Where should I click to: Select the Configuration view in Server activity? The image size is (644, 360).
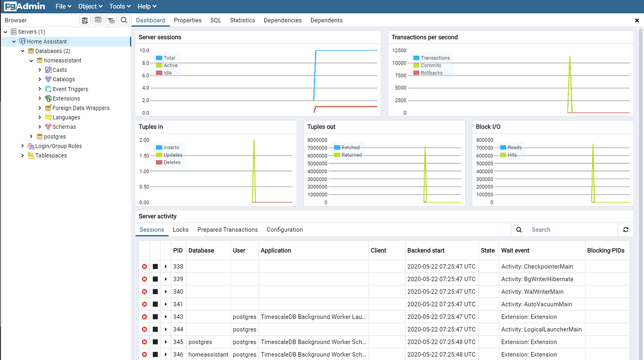click(285, 229)
